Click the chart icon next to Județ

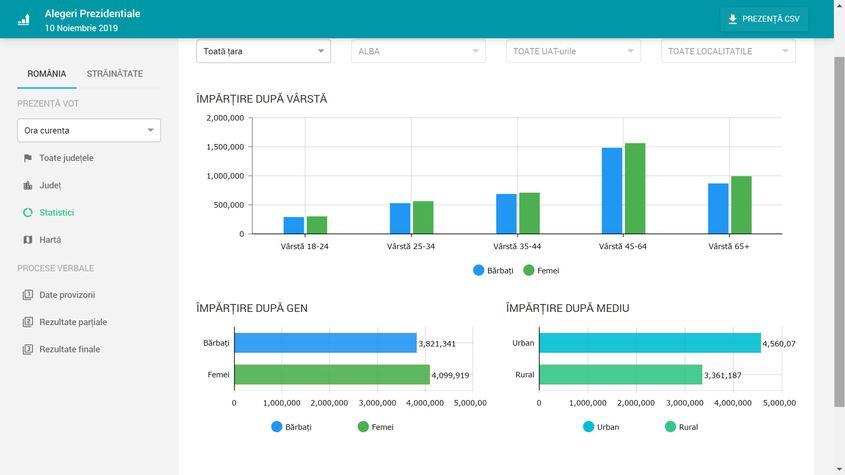(x=28, y=185)
